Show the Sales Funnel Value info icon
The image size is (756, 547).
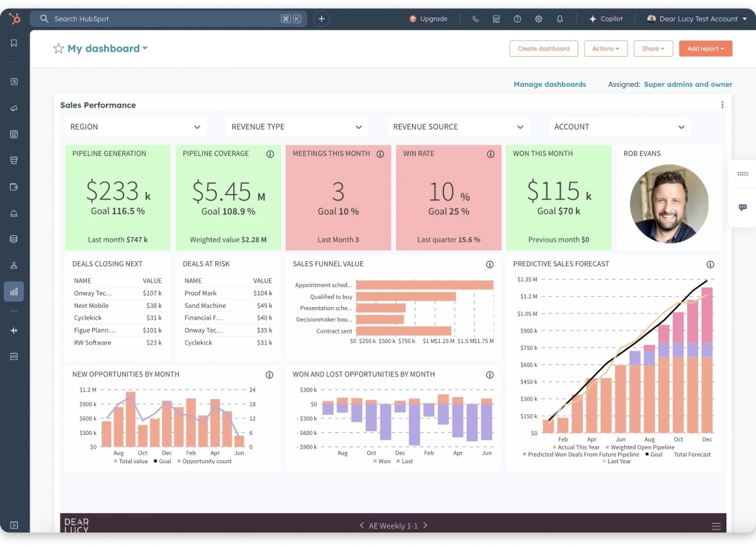pyautogui.click(x=490, y=264)
